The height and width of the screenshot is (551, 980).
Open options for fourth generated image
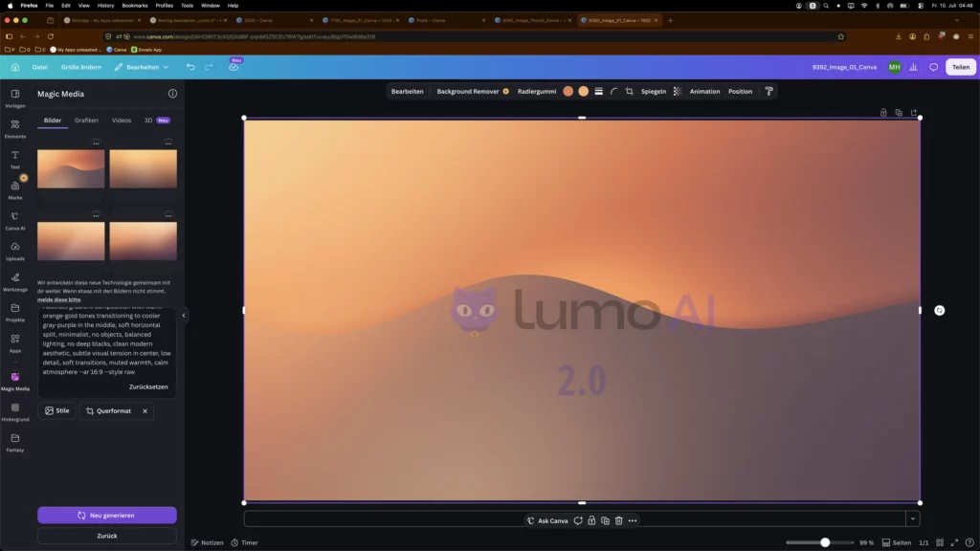click(x=168, y=215)
